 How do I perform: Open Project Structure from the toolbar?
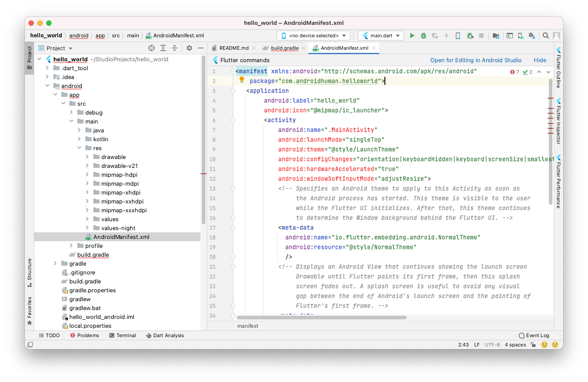496,36
